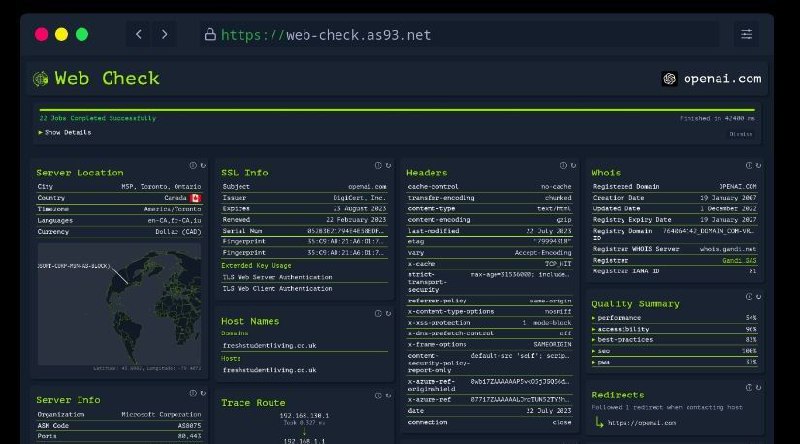The width and height of the screenshot is (800, 444).
Task: Refresh the Trace Route card
Action: click(x=387, y=396)
